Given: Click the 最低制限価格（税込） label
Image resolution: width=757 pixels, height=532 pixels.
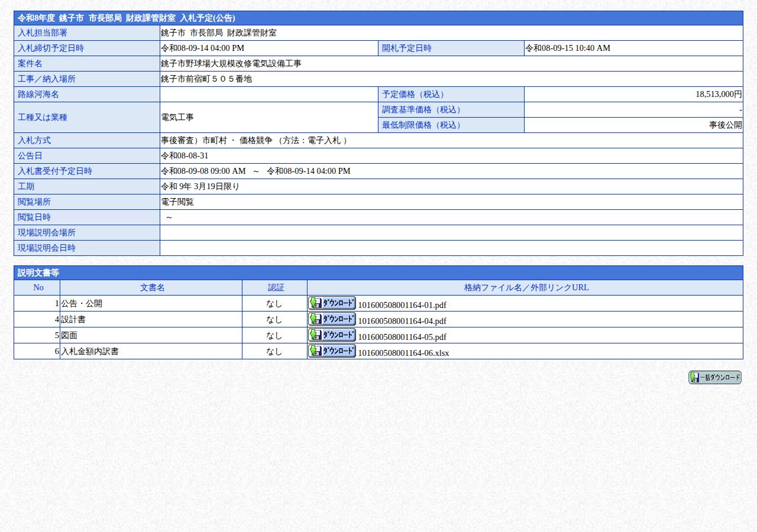Looking at the screenshot, I should [x=423, y=125].
